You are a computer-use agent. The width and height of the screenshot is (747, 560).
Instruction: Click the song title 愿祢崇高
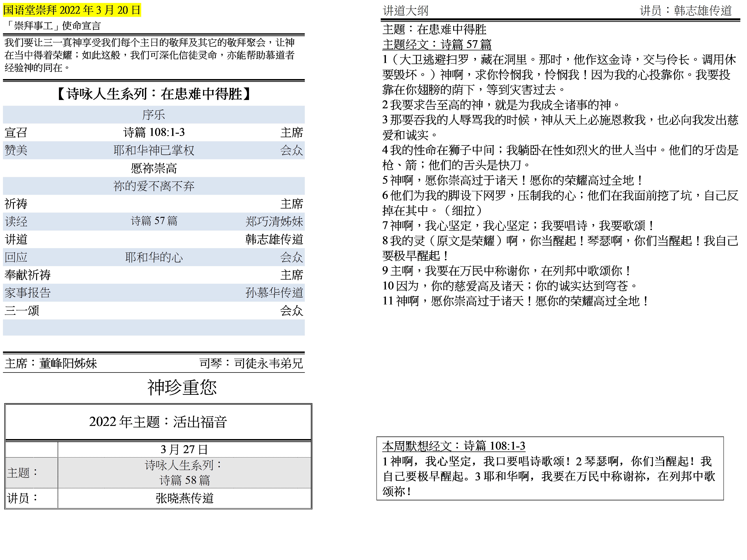click(154, 168)
